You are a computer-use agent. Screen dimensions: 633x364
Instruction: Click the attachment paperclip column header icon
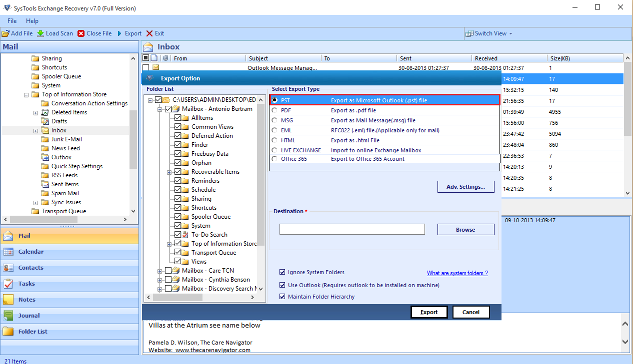(x=165, y=58)
